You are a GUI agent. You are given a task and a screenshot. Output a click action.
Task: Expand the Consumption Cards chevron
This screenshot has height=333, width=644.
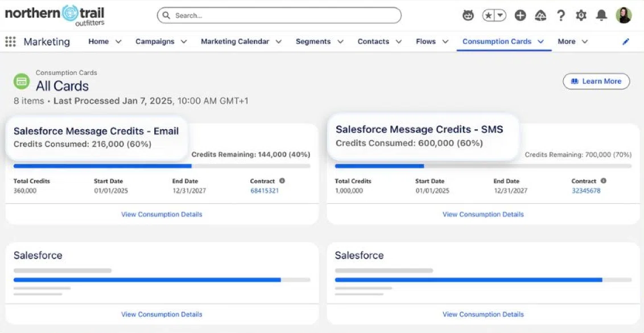click(x=541, y=42)
